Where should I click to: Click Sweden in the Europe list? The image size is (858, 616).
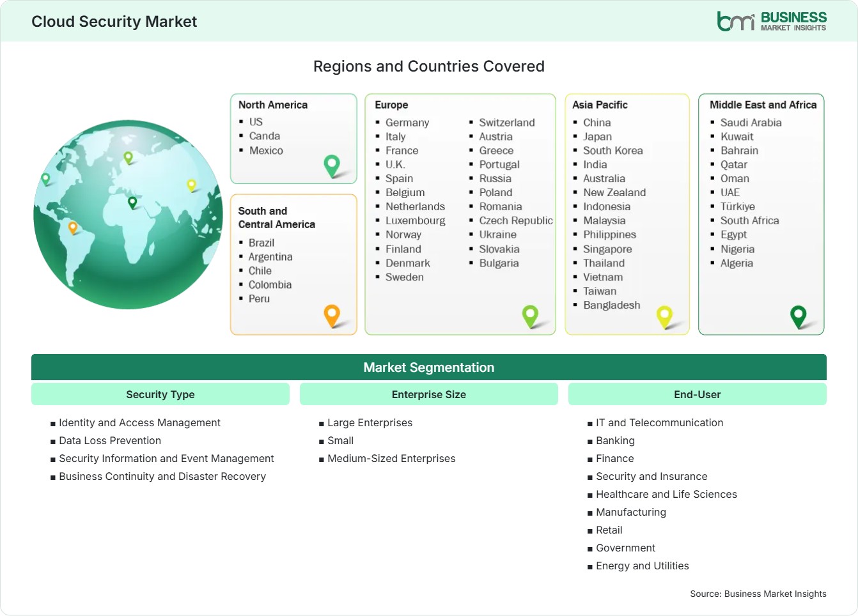point(405,277)
